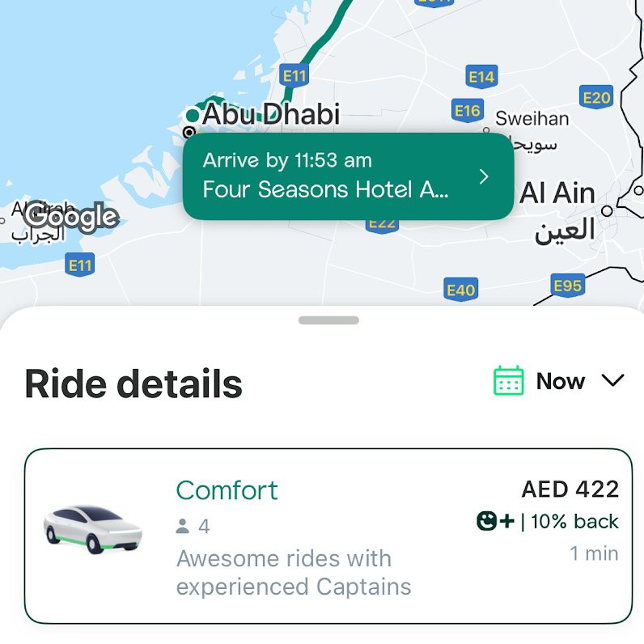This screenshot has width=644, height=644.
Task: Open the Now pickup time dropdown
Action: pos(559,381)
